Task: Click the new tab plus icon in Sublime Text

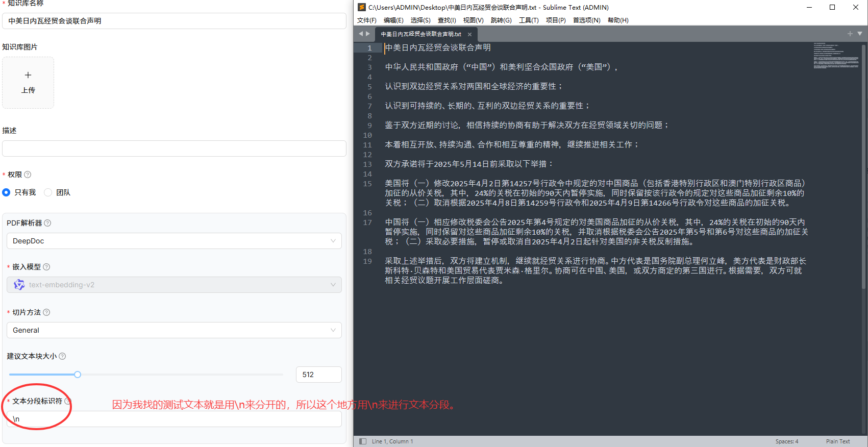Action: 850,34
